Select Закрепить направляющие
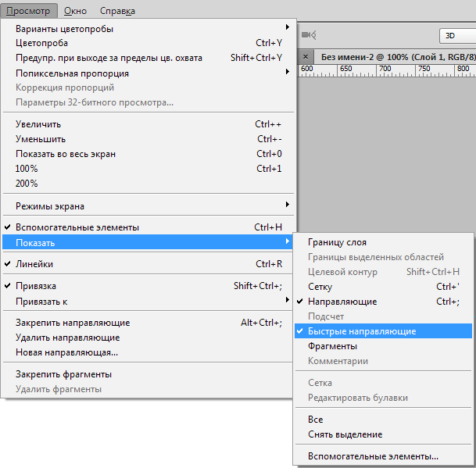This screenshot has width=476, height=468. (x=147, y=323)
